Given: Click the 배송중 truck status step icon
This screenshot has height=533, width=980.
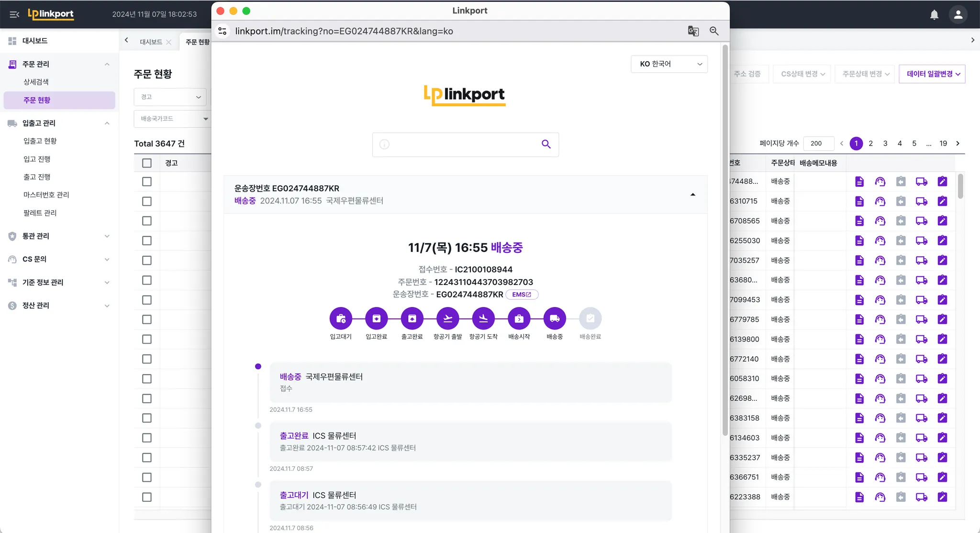Looking at the screenshot, I should coord(555,318).
